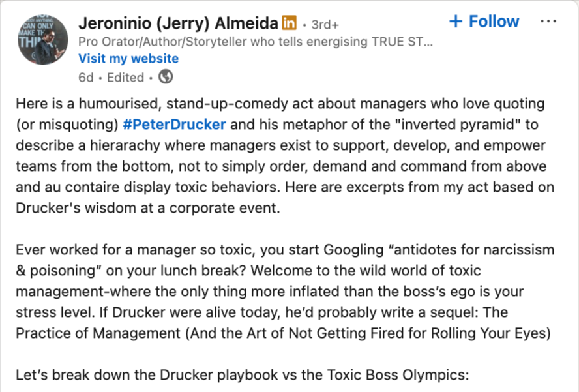Click the Edited label

tap(125, 78)
